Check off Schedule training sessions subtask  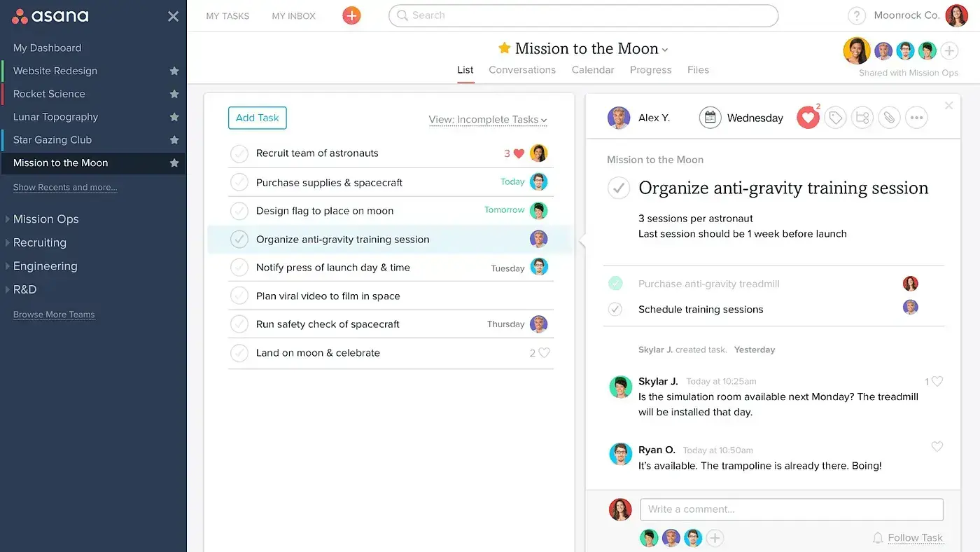pyautogui.click(x=615, y=309)
